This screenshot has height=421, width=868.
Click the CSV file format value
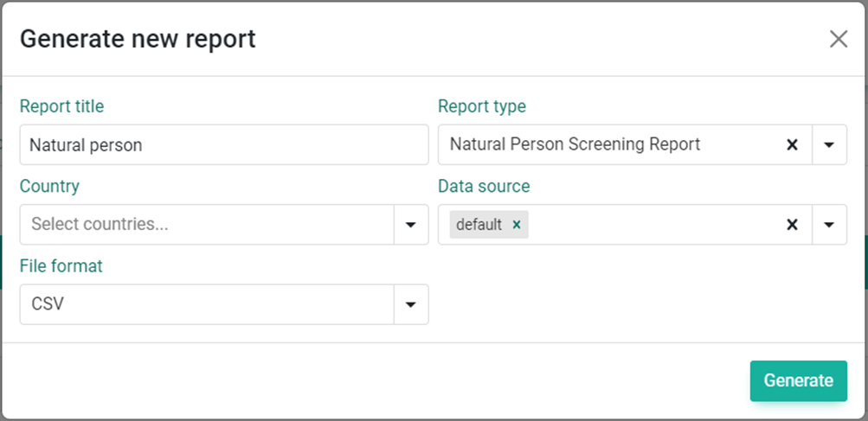click(48, 303)
